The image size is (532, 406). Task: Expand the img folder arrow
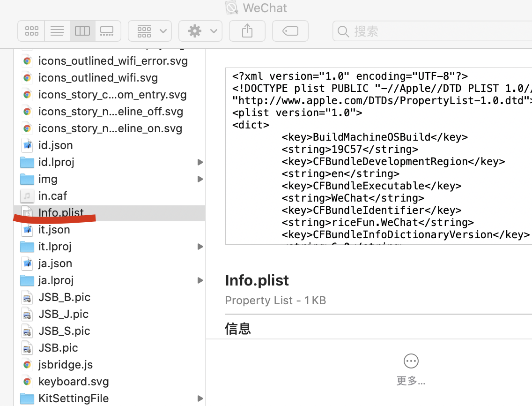point(200,179)
